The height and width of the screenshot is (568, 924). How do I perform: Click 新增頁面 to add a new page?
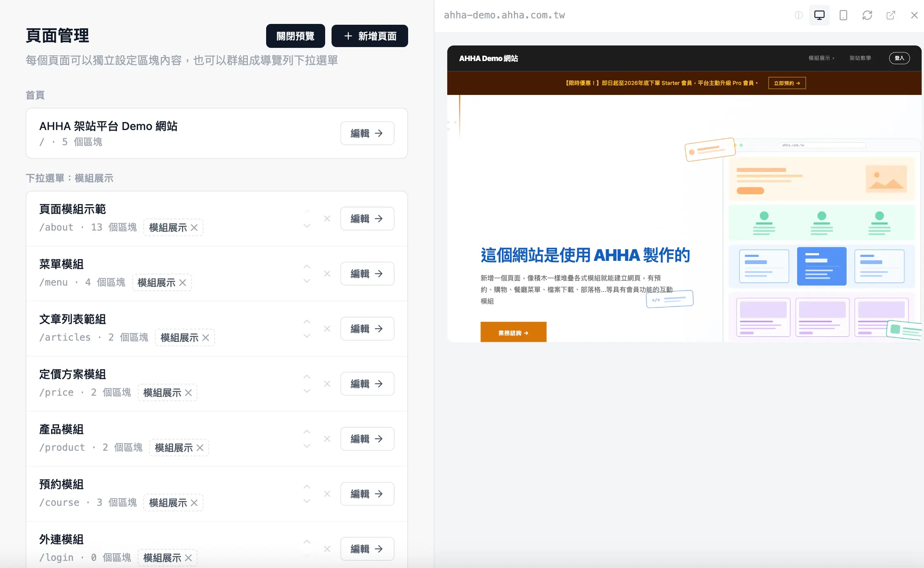click(369, 36)
